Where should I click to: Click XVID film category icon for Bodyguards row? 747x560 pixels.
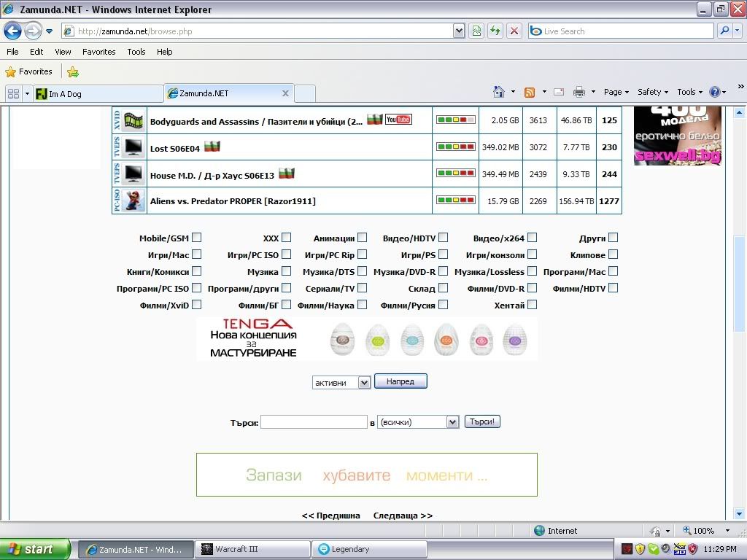[134, 120]
